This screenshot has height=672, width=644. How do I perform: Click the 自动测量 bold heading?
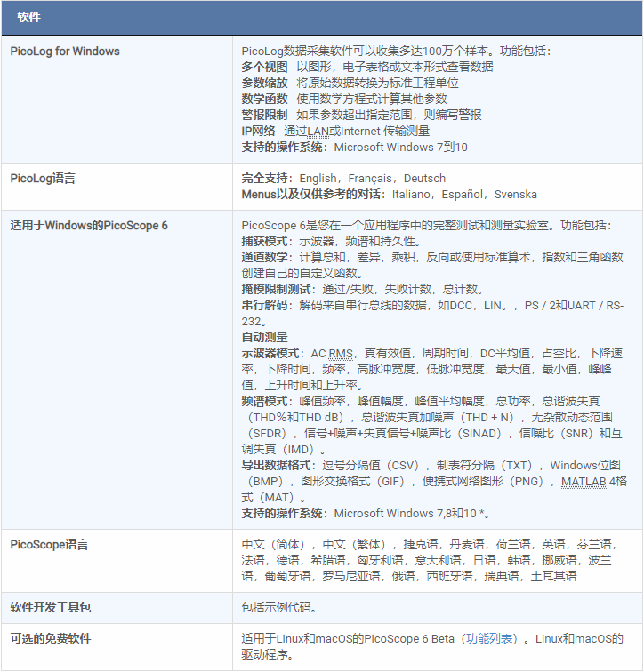click(264, 337)
